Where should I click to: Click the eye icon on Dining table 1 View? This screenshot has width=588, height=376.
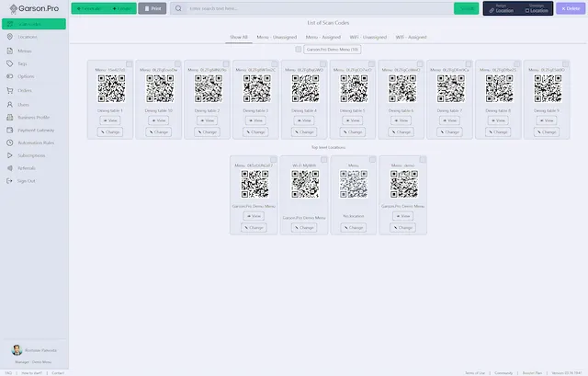pos(106,120)
